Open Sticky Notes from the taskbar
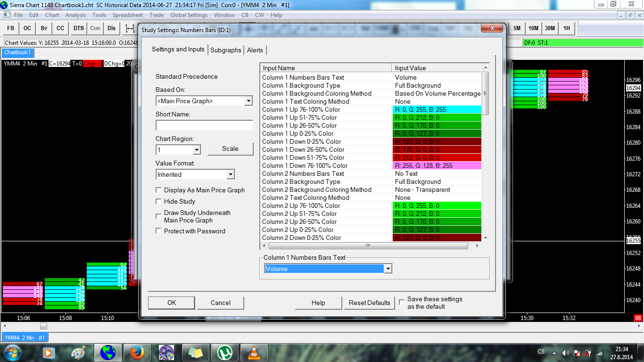644x362 pixels. point(196,353)
